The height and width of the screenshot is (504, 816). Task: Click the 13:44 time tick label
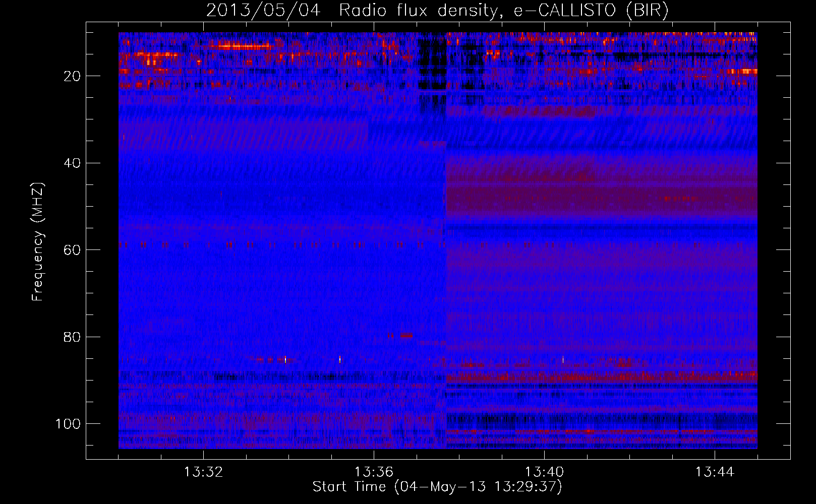(715, 472)
